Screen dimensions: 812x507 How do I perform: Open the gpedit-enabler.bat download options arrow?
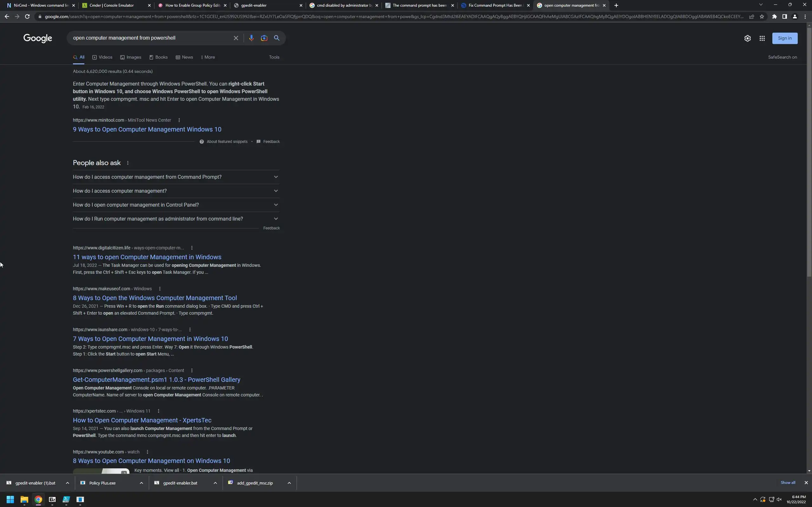pyautogui.click(x=215, y=483)
